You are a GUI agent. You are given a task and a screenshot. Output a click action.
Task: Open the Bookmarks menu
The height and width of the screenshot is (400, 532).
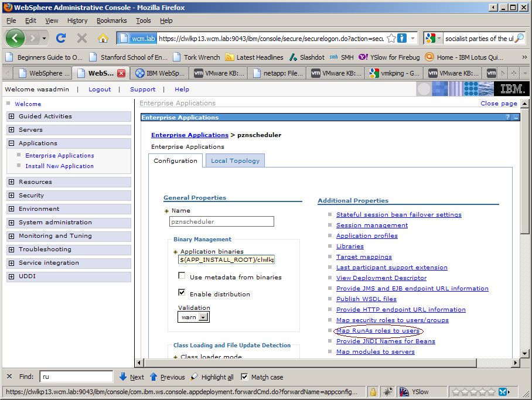[112, 20]
